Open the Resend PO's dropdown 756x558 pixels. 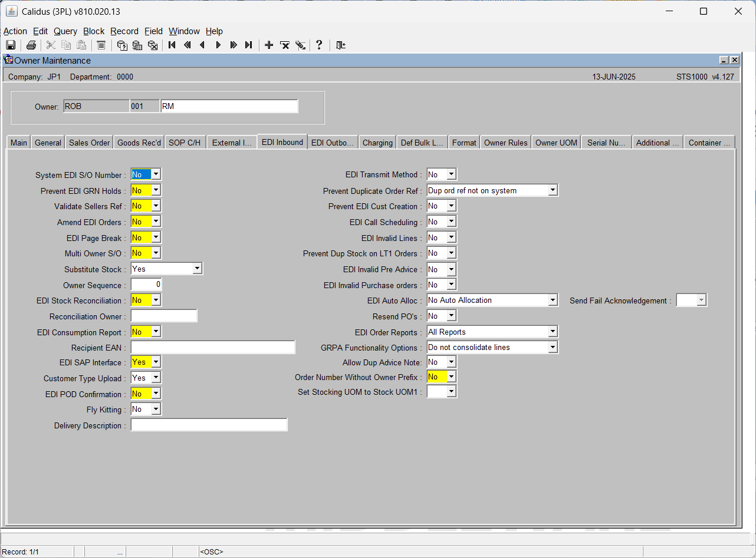click(x=452, y=316)
